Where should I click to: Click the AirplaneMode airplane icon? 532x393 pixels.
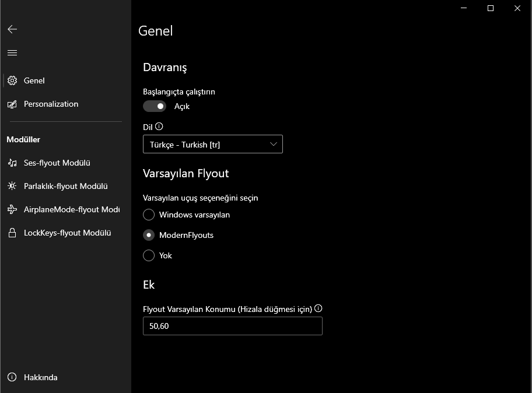click(x=12, y=209)
